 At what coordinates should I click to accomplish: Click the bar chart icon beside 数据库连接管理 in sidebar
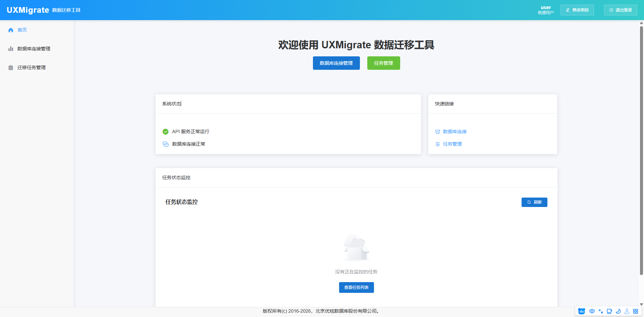tap(11, 49)
